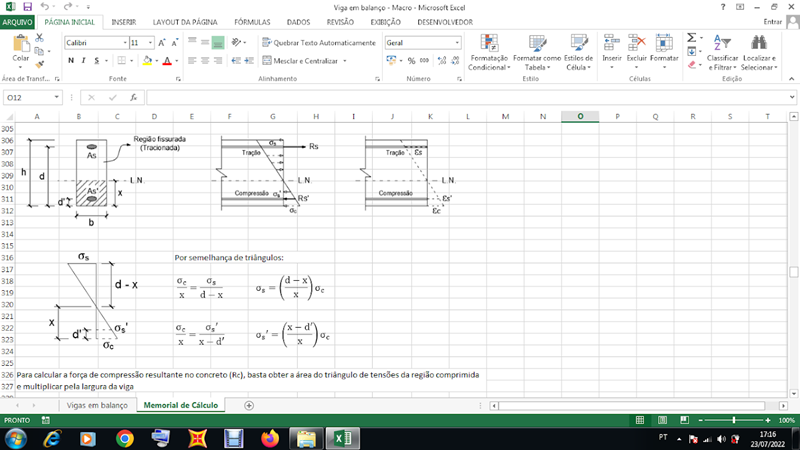Toggle center text alignment

[205, 61]
